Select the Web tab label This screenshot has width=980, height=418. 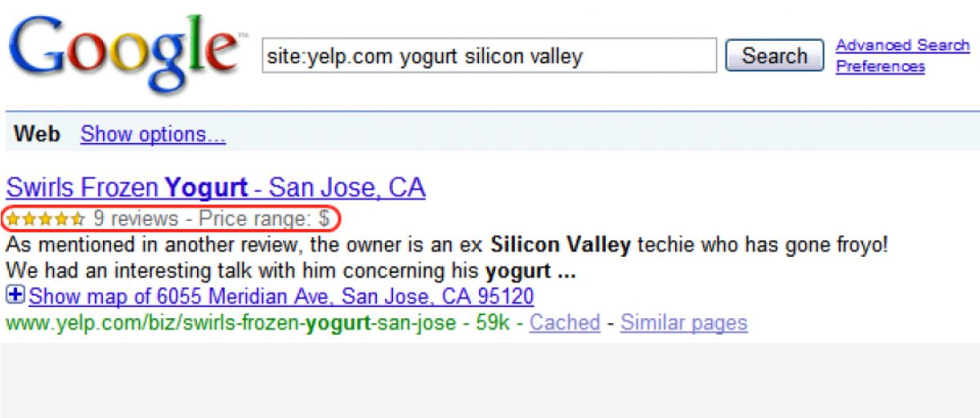[37, 134]
